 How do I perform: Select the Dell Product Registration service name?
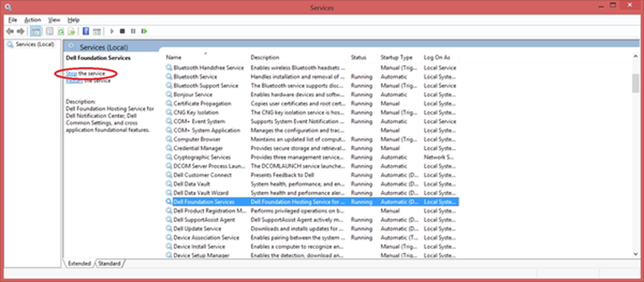click(x=210, y=211)
